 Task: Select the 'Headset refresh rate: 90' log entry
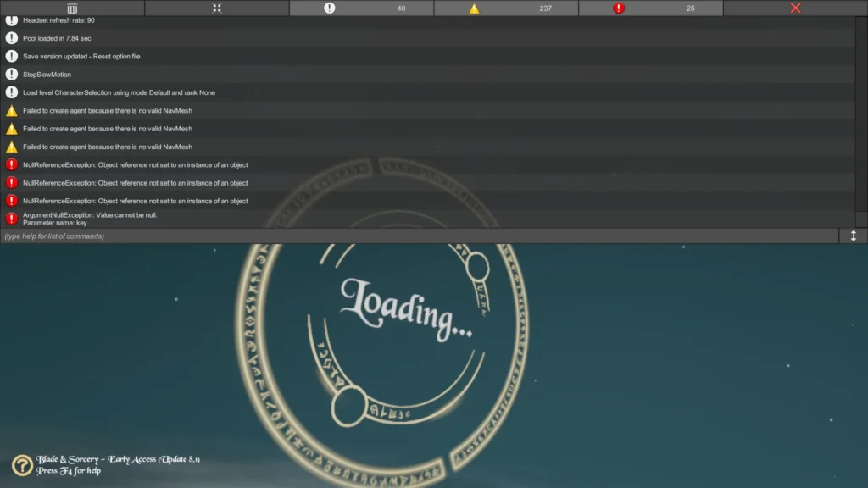point(427,20)
